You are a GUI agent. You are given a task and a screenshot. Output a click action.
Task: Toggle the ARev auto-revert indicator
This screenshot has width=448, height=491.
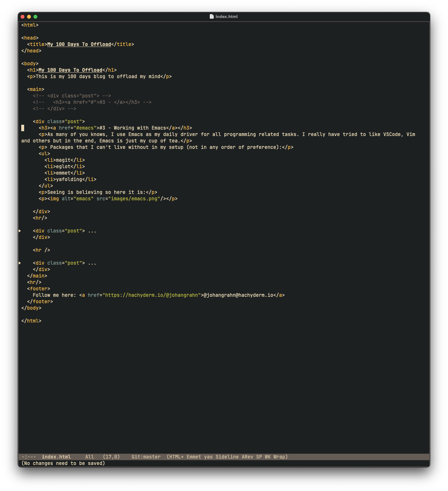pos(247,457)
